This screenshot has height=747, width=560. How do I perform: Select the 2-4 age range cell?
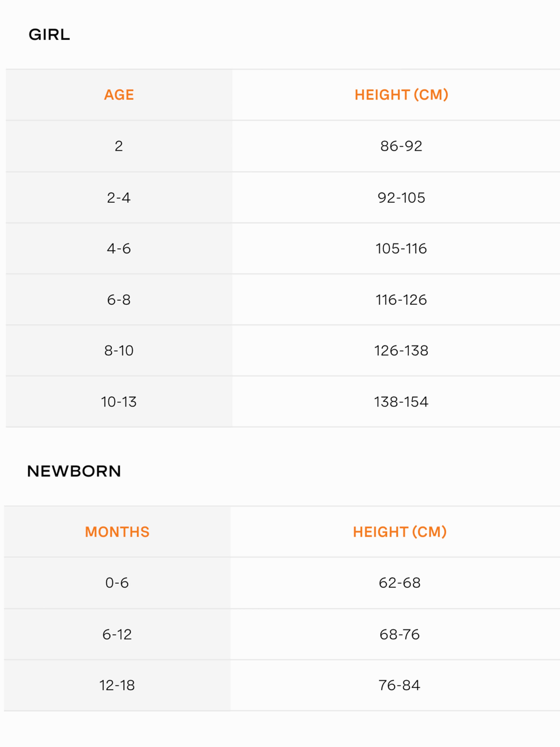(119, 197)
